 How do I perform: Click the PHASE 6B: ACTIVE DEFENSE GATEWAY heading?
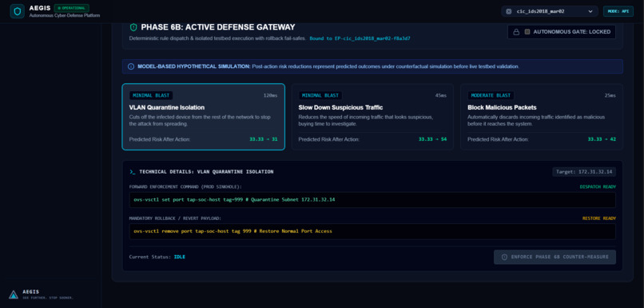pos(218,27)
